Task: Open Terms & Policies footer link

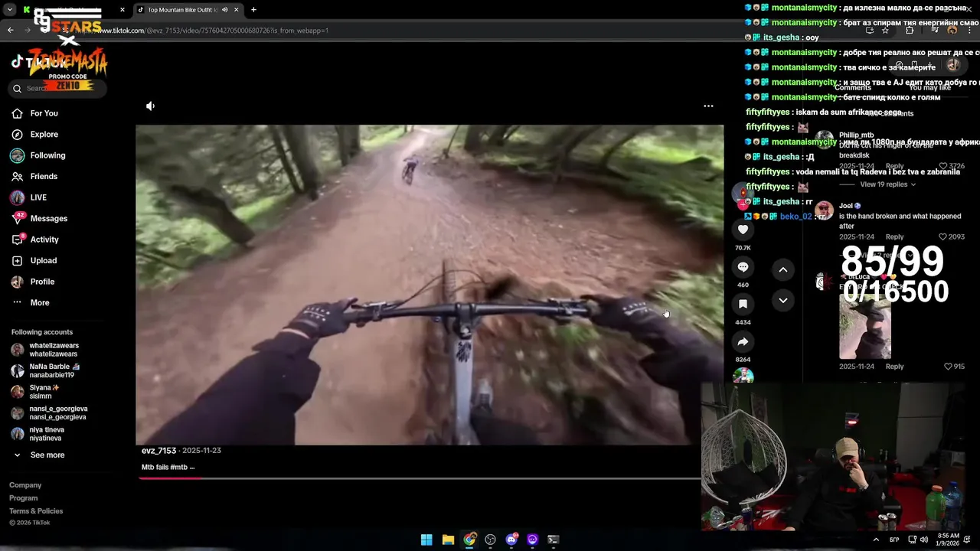Action: pos(36,511)
